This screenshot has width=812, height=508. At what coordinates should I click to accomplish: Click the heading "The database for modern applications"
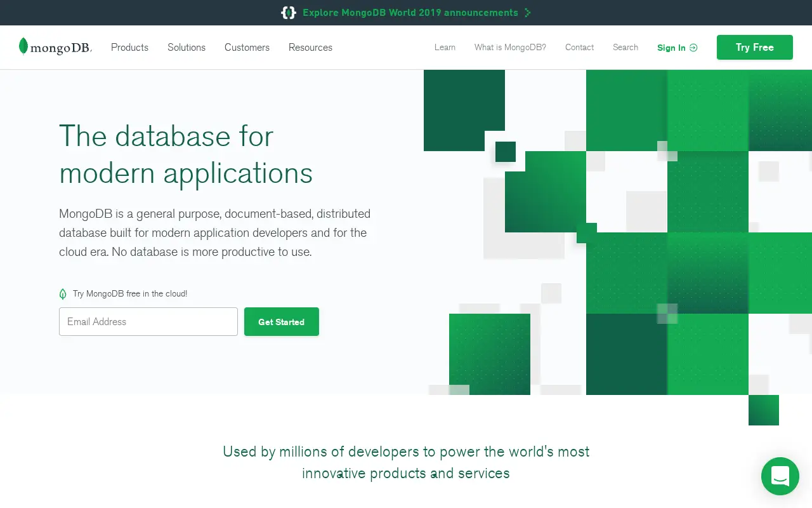click(x=186, y=154)
